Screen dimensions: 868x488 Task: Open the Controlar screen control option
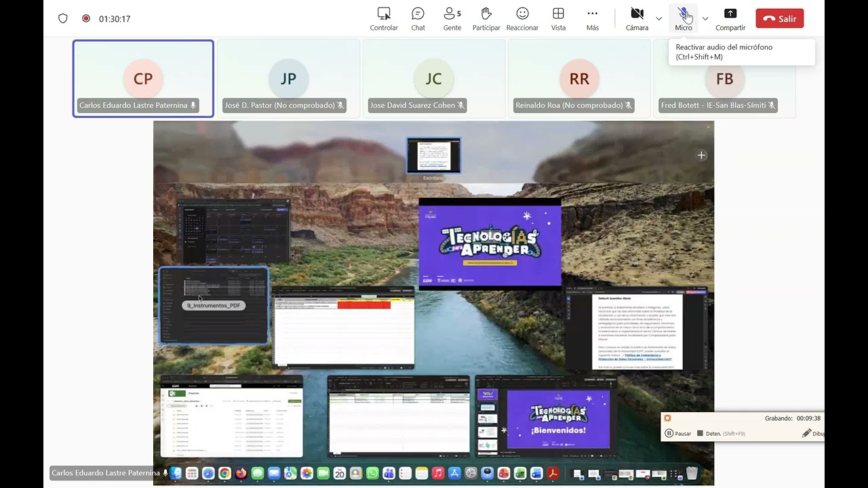[384, 19]
